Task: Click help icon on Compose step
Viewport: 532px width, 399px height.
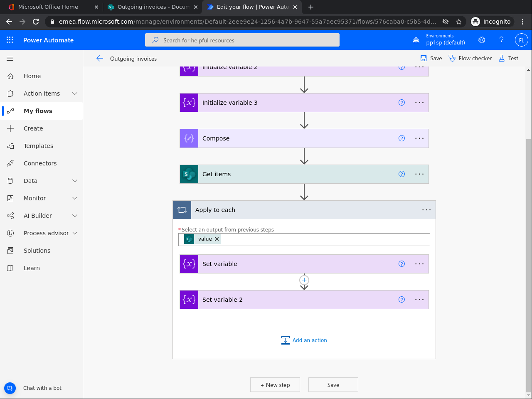Action: pos(401,138)
